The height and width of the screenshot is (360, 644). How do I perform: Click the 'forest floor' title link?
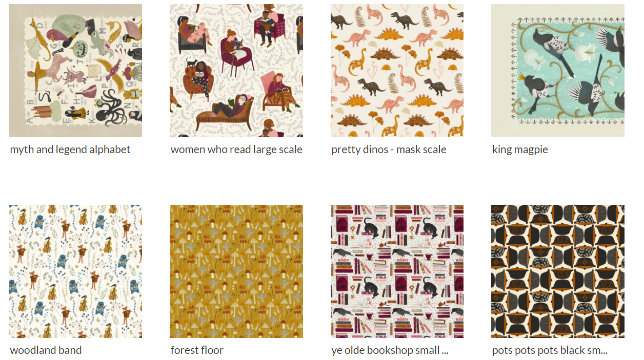pyautogui.click(x=197, y=350)
